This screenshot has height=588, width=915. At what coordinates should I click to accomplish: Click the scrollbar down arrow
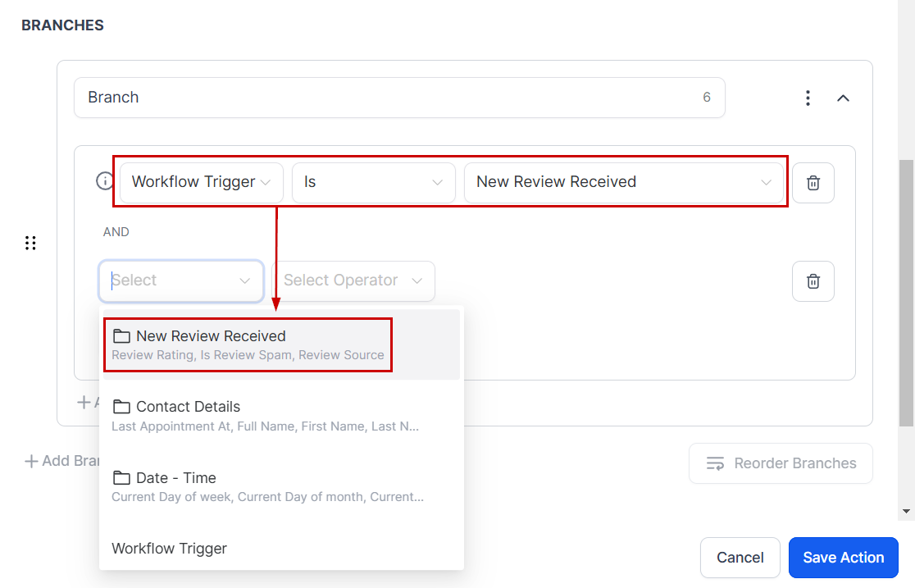[906, 511]
